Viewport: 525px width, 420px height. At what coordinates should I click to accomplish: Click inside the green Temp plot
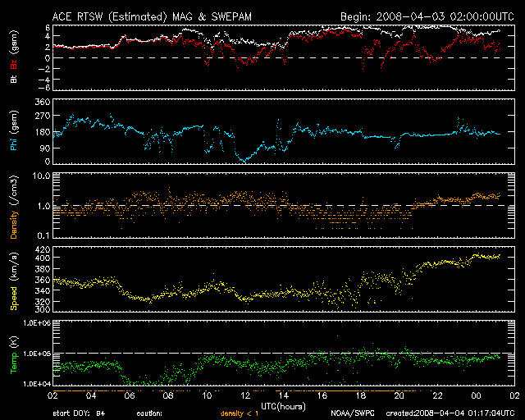coord(284,353)
